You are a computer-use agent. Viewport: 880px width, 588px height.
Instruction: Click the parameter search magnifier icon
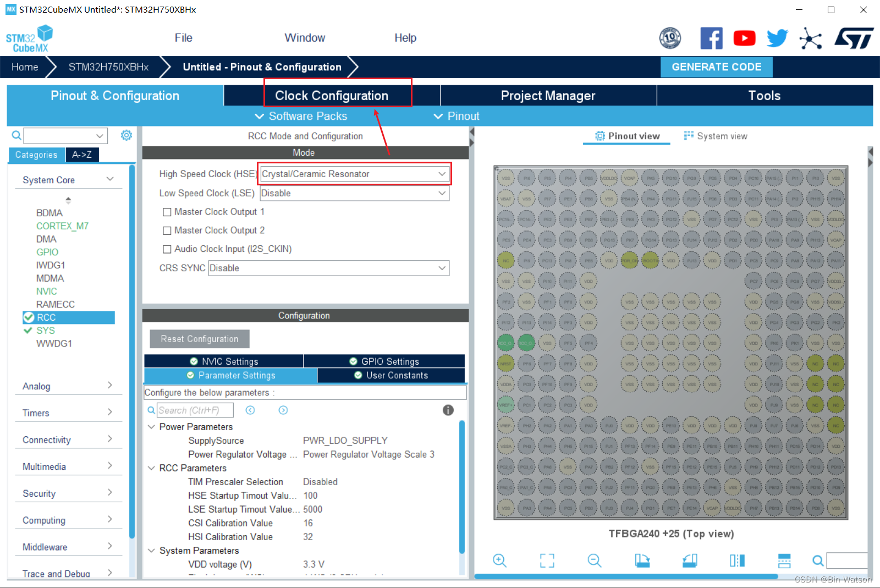click(151, 410)
